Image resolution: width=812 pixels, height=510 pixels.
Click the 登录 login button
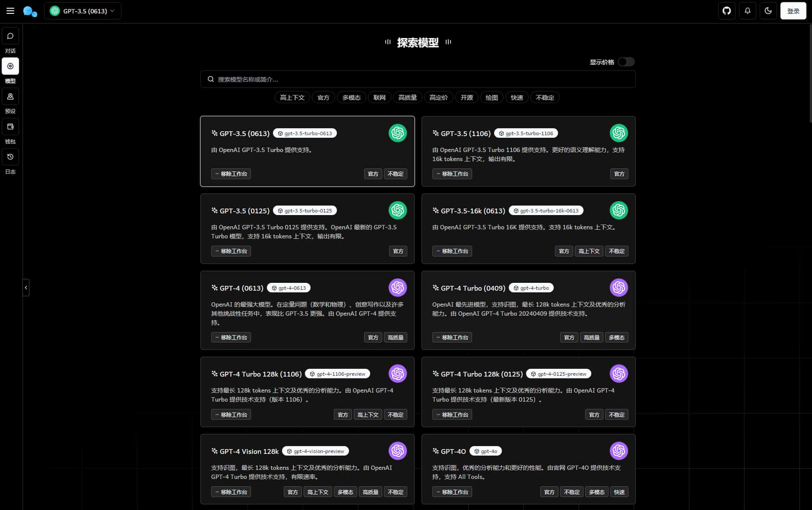tap(793, 11)
